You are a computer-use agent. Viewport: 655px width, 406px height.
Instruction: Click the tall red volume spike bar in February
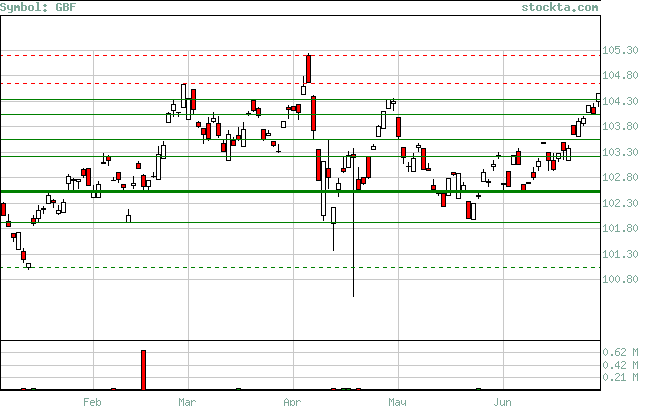pos(143,370)
